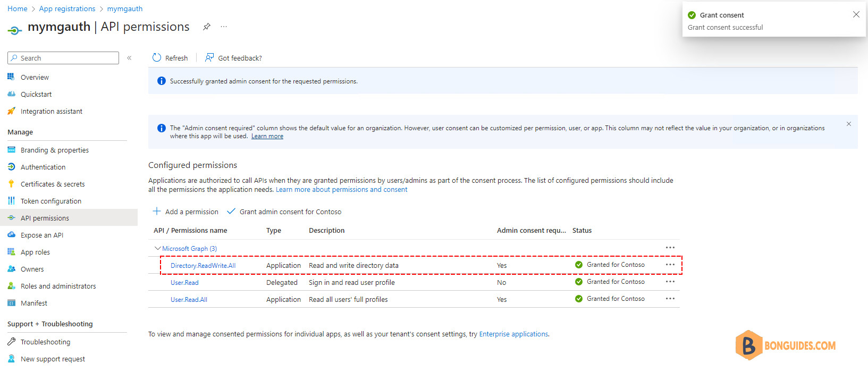Viewport: 868px width, 380px height.
Task: Click the Refresh icon in the toolbar
Action: [157, 57]
